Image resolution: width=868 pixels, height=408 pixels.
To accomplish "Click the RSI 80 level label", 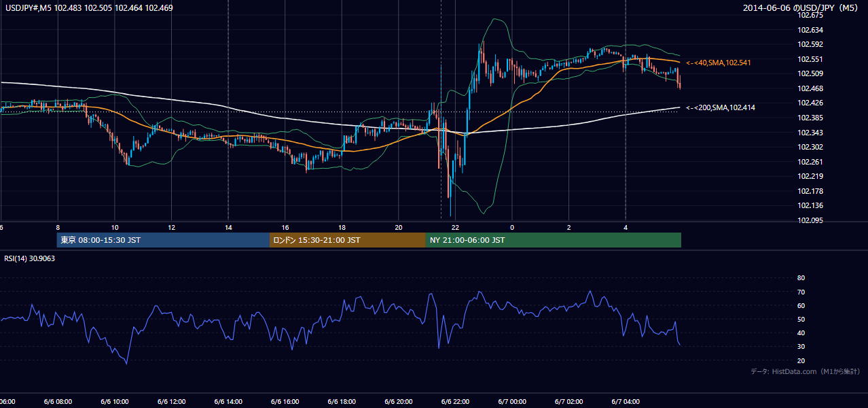I will click(x=801, y=278).
